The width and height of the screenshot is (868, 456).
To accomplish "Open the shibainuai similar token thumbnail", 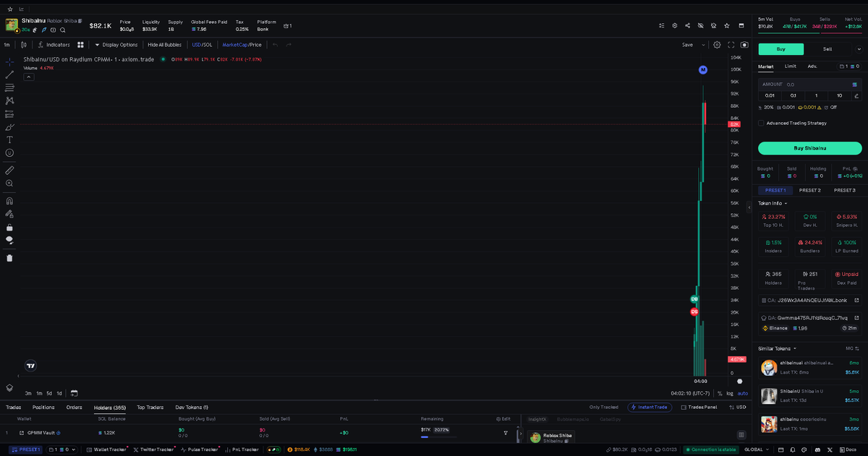I will (769, 368).
